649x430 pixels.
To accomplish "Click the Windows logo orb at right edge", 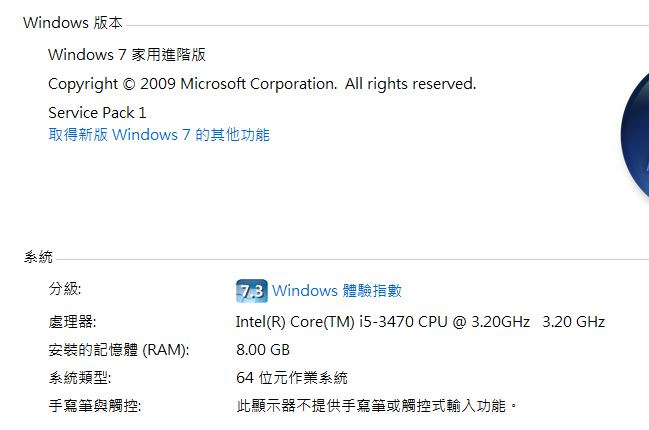I will [636, 140].
